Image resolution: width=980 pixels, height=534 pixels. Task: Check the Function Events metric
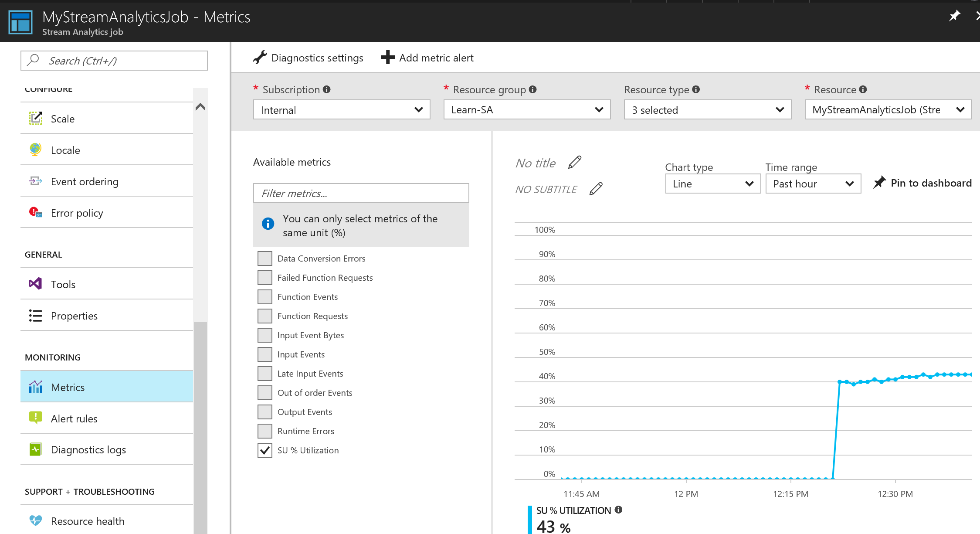coord(265,297)
